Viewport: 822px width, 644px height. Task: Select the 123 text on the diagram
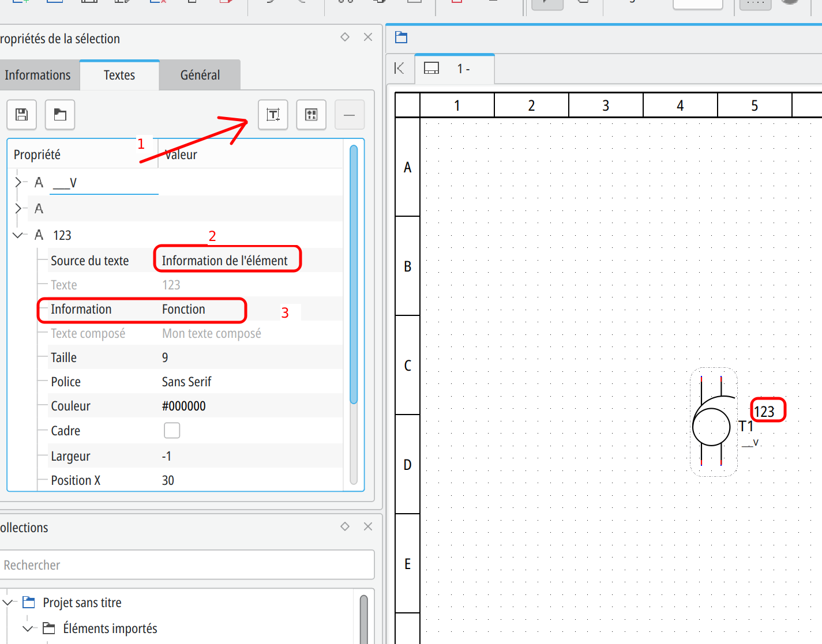pos(764,412)
